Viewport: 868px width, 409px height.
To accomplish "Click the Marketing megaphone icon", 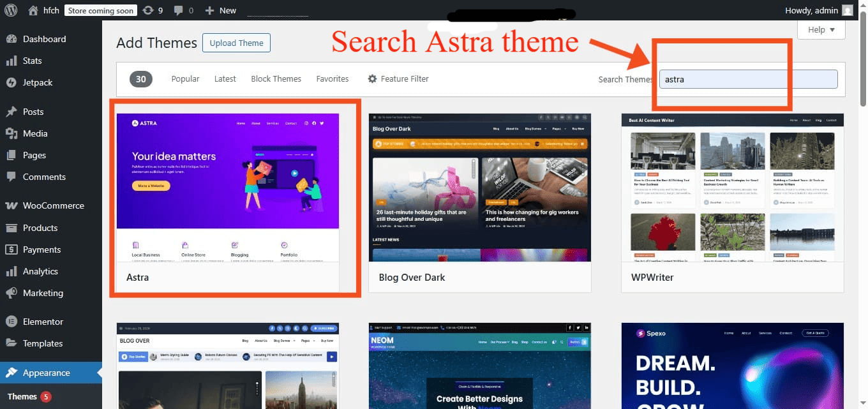I will point(11,293).
